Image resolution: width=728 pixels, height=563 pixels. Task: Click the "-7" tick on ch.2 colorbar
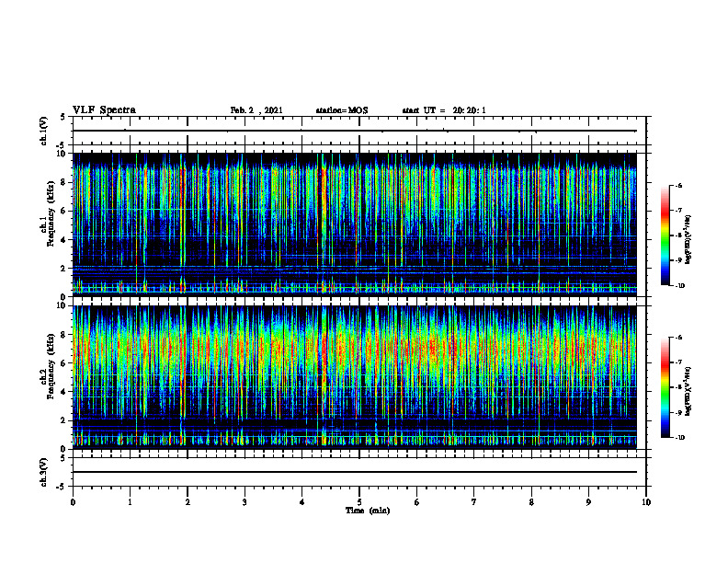(678, 362)
